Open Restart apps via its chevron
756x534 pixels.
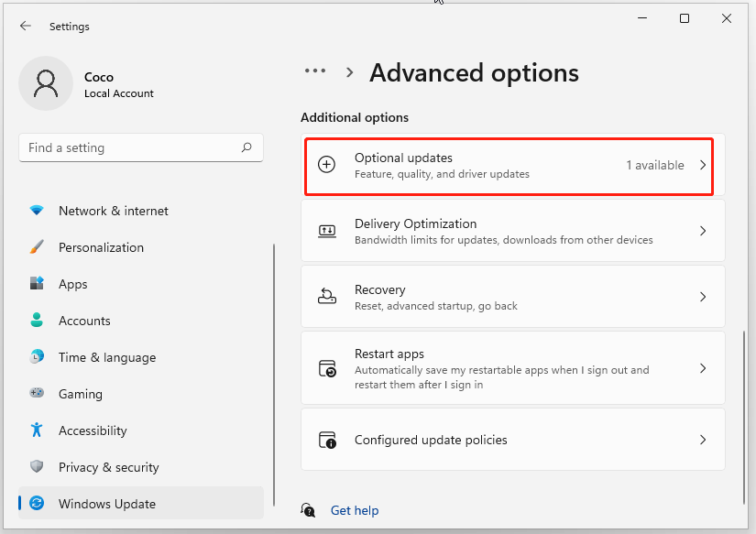(x=703, y=369)
